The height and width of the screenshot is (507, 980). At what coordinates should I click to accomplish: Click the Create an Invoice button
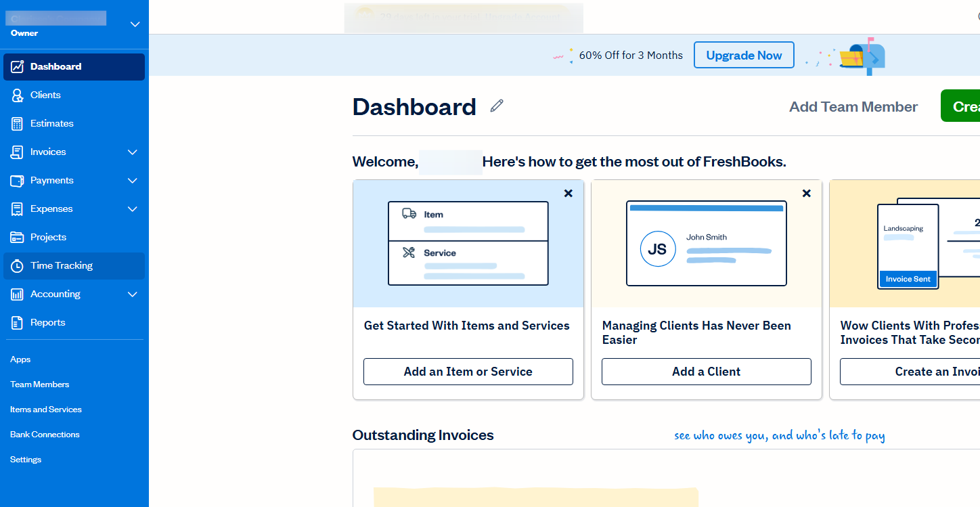coord(910,372)
